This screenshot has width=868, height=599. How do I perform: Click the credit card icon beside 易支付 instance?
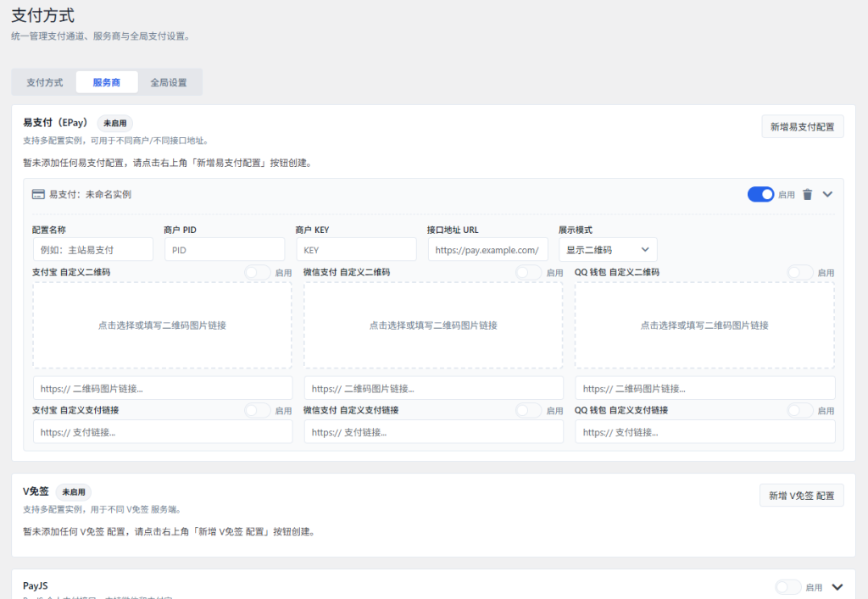[38, 195]
